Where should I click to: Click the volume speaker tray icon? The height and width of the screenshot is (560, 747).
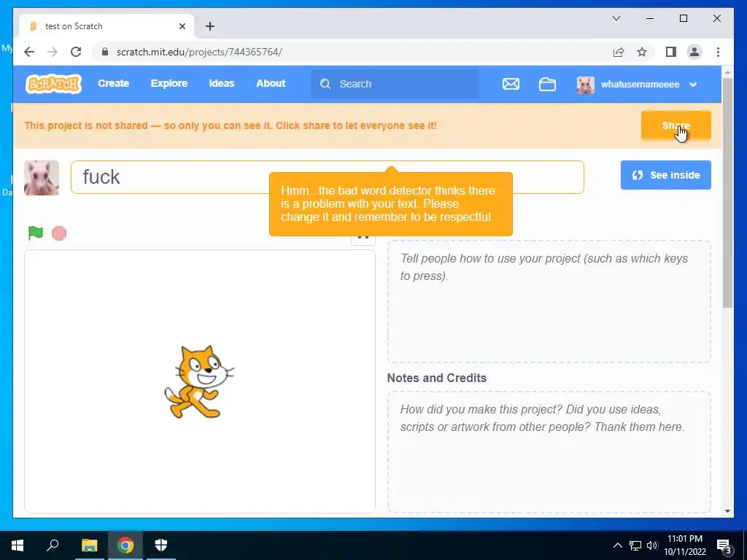pos(652,545)
